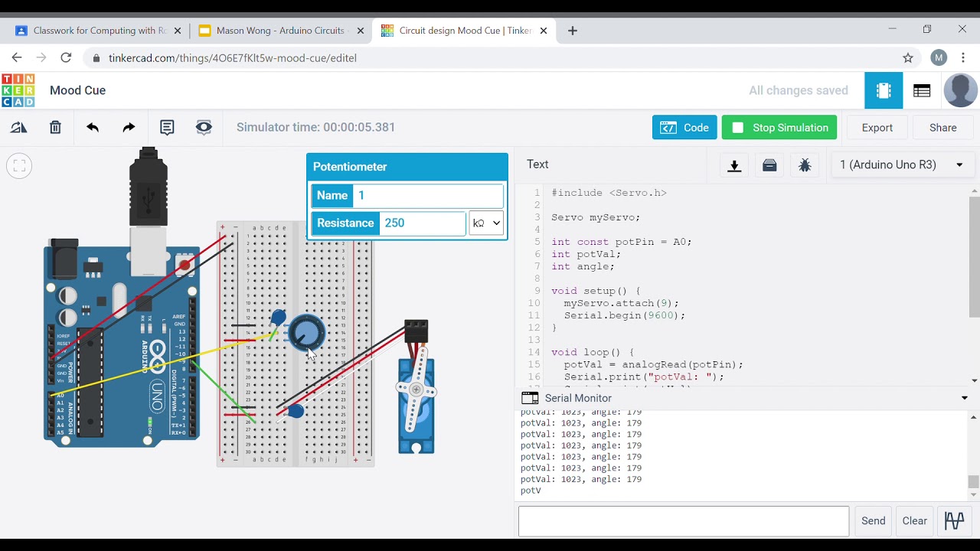980x551 pixels.
Task: Click the line '#include <Servo.h>'
Action: tap(609, 193)
